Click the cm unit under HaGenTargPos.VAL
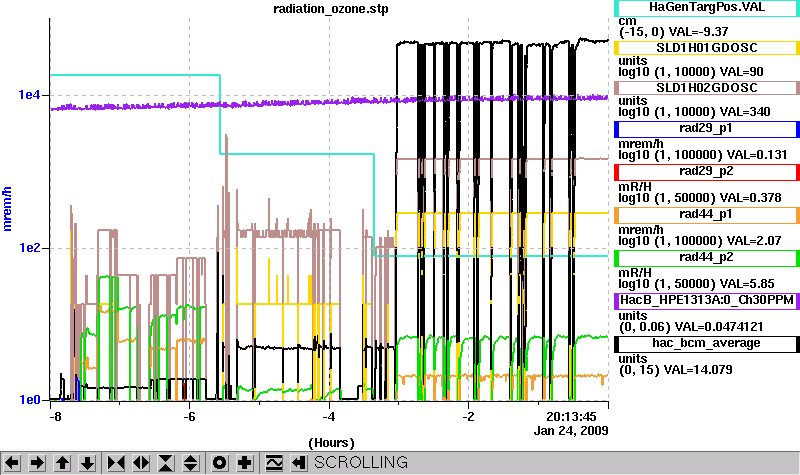The width and height of the screenshot is (800, 475). point(627,21)
